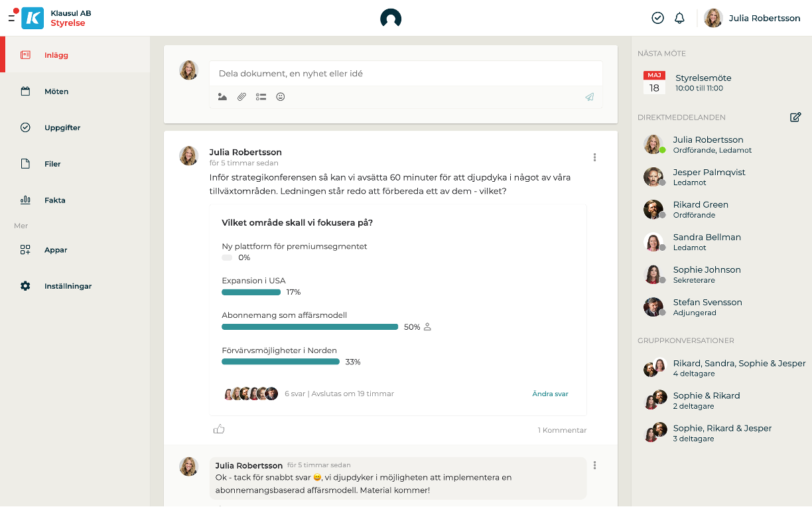
Task: Open three-dot menu on Julia's comment
Action: [594, 465]
